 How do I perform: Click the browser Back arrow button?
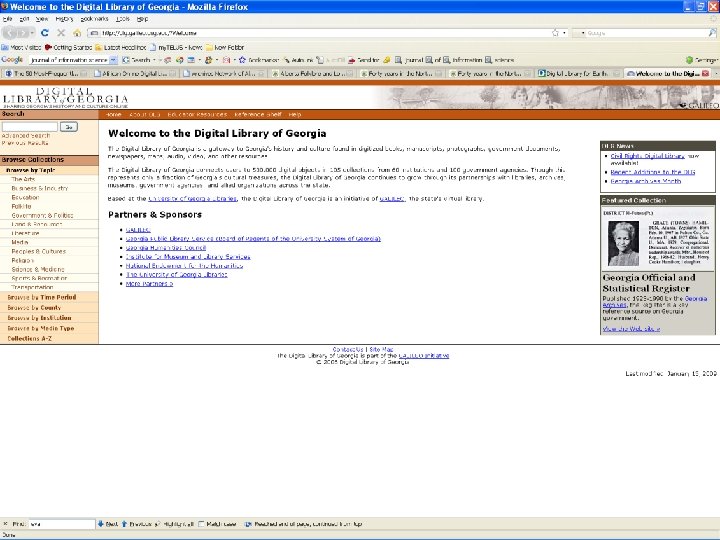click(10, 33)
